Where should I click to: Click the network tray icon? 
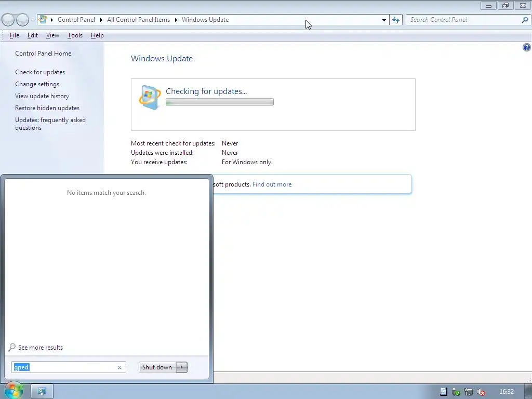click(x=469, y=392)
